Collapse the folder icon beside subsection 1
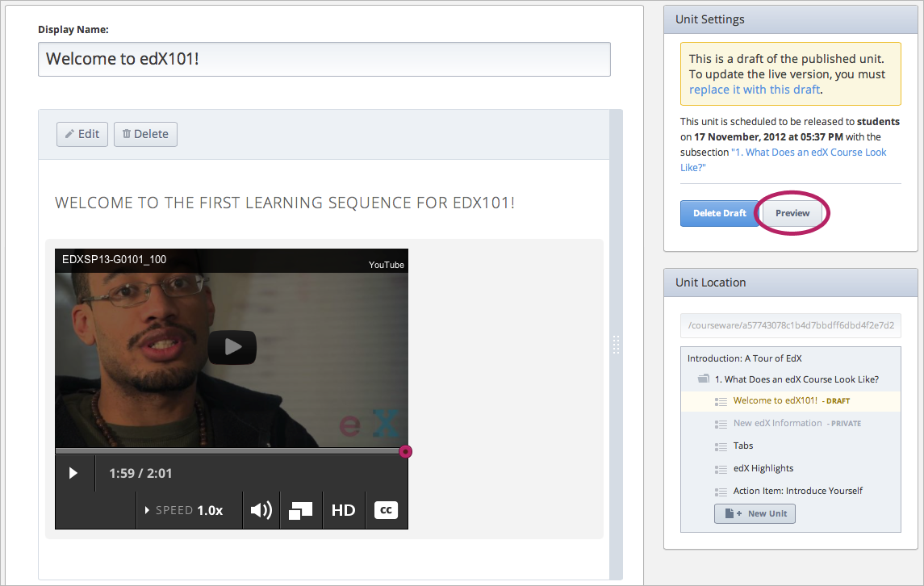Image resolution: width=924 pixels, height=586 pixels. click(x=704, y=379)
